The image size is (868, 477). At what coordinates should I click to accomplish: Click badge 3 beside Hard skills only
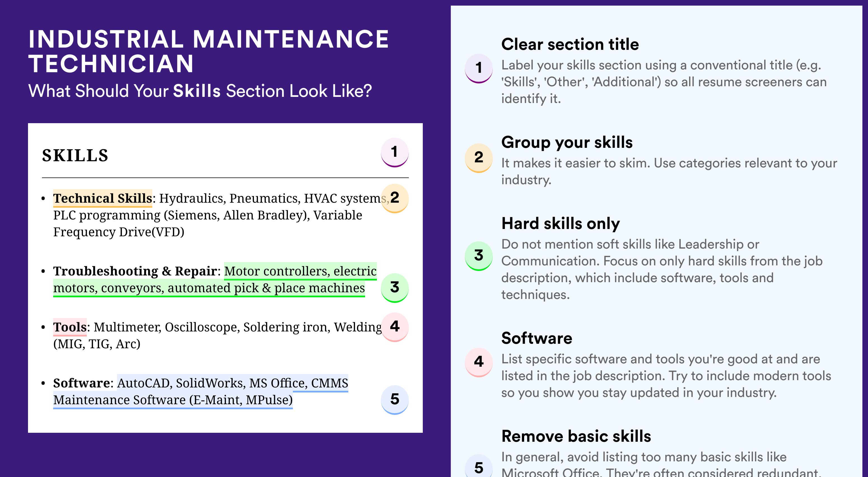pos(479,255)
